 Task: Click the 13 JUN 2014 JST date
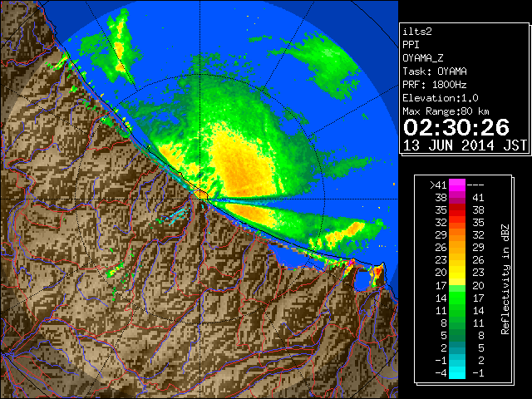[465, 145]
